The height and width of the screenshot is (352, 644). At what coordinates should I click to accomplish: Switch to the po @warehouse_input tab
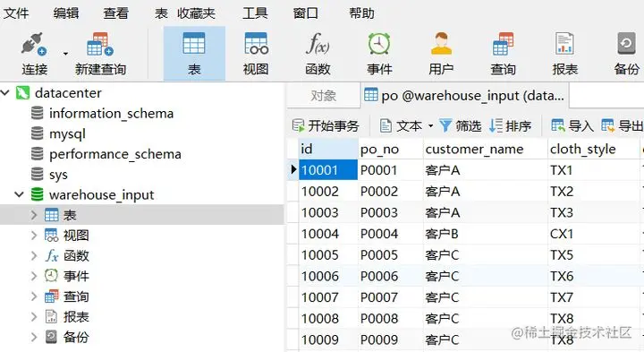[x=464, y=96]
